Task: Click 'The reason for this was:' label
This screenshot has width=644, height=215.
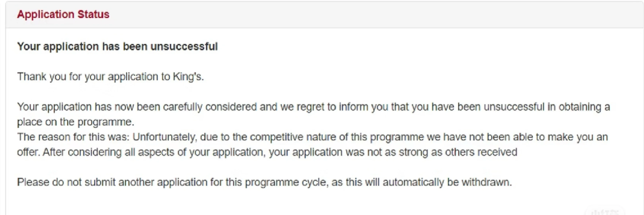Action: pos(73,137)
